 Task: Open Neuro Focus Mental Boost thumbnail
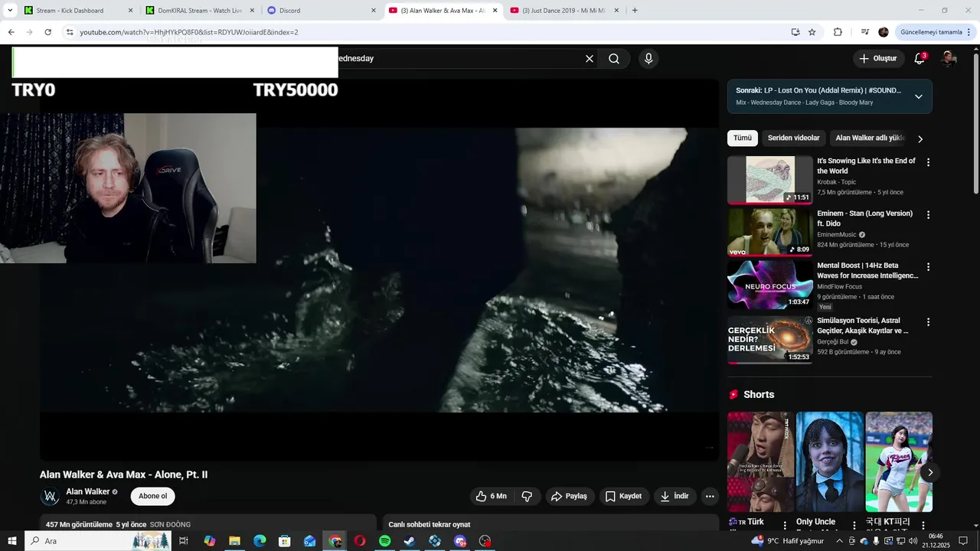(769, 285)
